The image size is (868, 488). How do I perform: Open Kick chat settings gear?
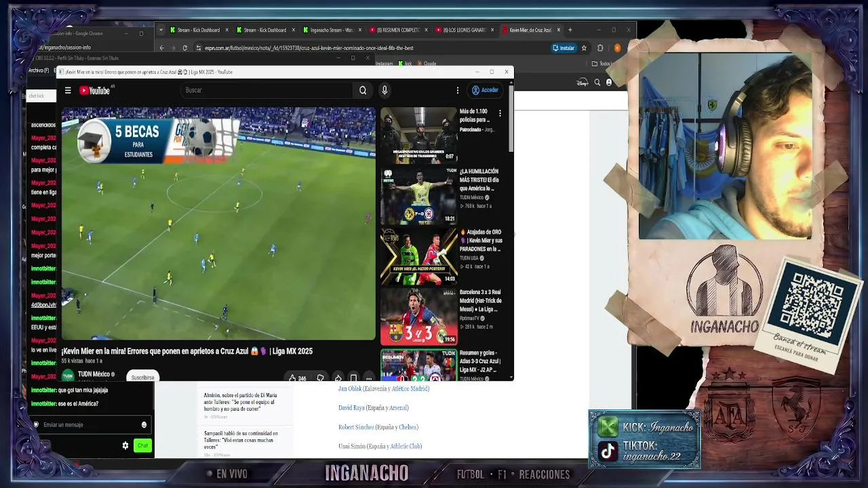[125, 445]
